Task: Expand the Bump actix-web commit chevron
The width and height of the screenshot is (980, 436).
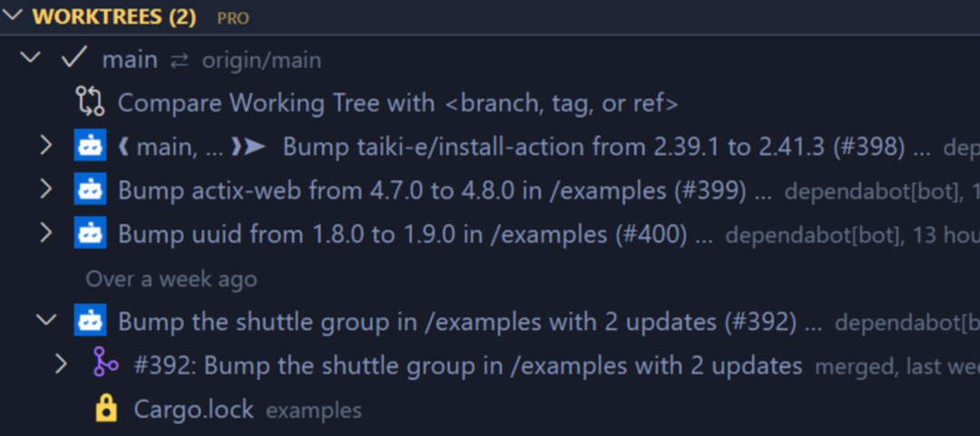Action: point(45,189)
